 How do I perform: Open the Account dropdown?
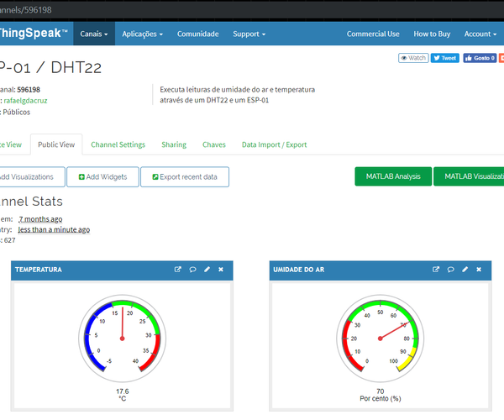(x=480, y=34)
